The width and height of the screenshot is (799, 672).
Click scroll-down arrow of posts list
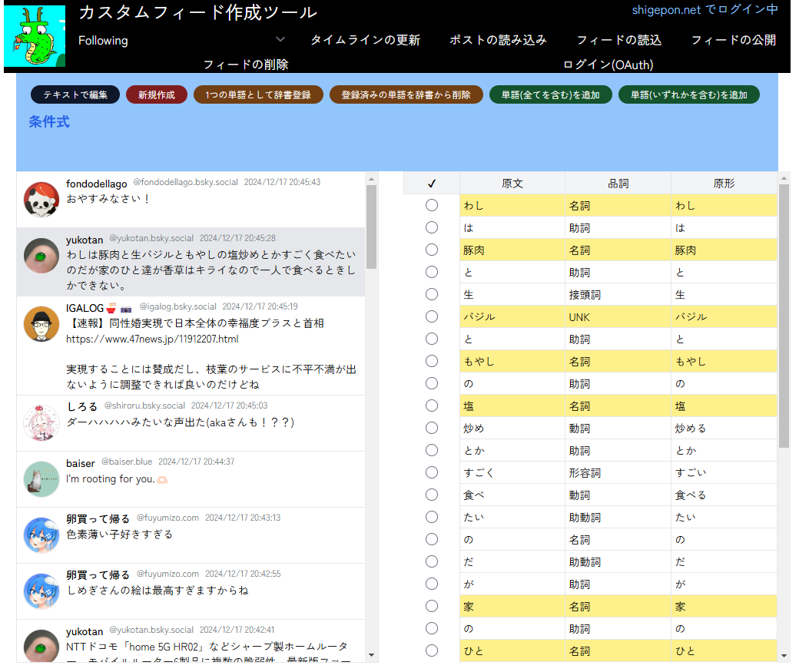372,655
